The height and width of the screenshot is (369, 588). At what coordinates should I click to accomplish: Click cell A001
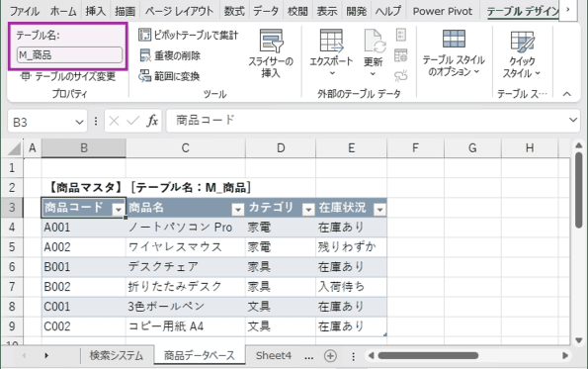coord(84,228)
